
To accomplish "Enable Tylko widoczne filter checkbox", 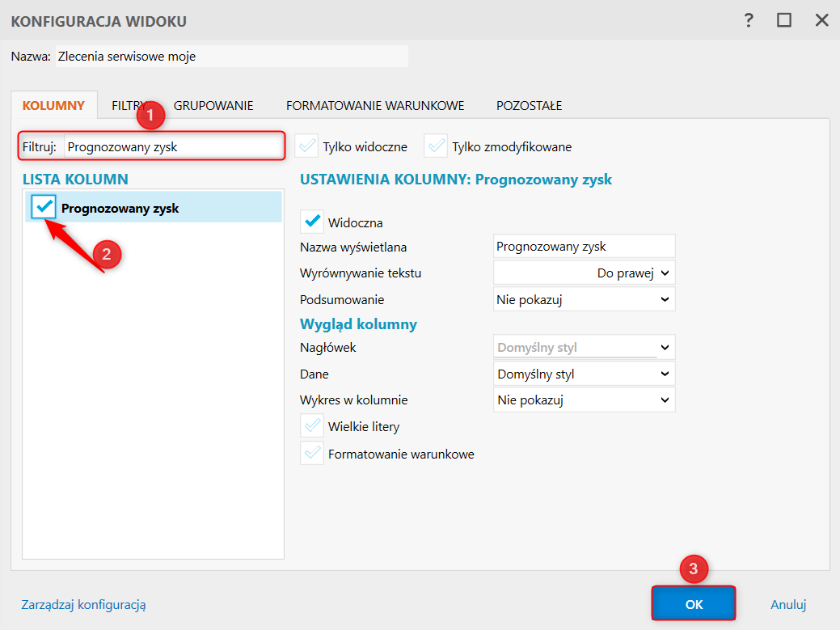I will coord(307,146).
